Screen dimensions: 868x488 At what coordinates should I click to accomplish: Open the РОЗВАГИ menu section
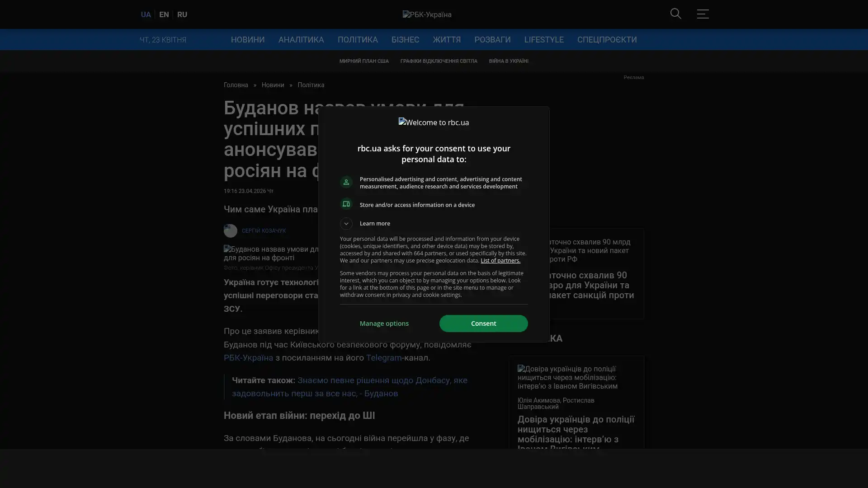[492, 40]
